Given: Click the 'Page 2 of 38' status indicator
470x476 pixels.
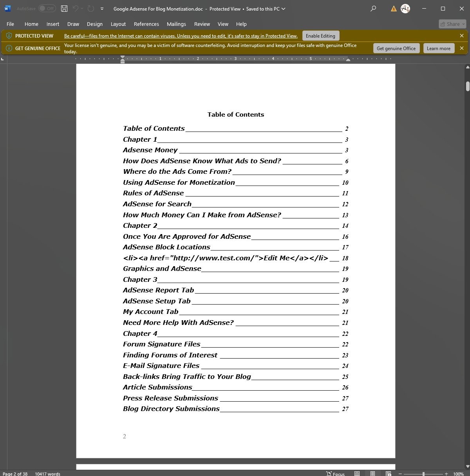Looking at the screenshot, I should point(15,474).
